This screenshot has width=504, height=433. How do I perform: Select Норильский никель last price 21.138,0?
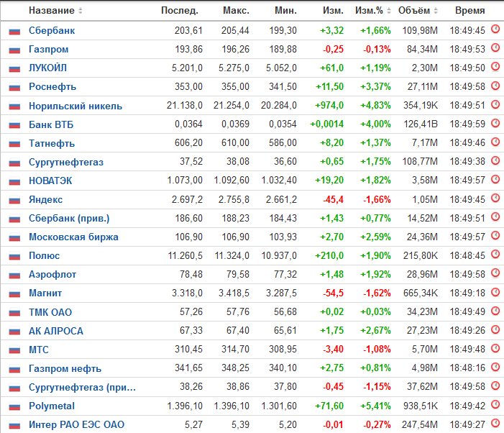coord(185,106)
